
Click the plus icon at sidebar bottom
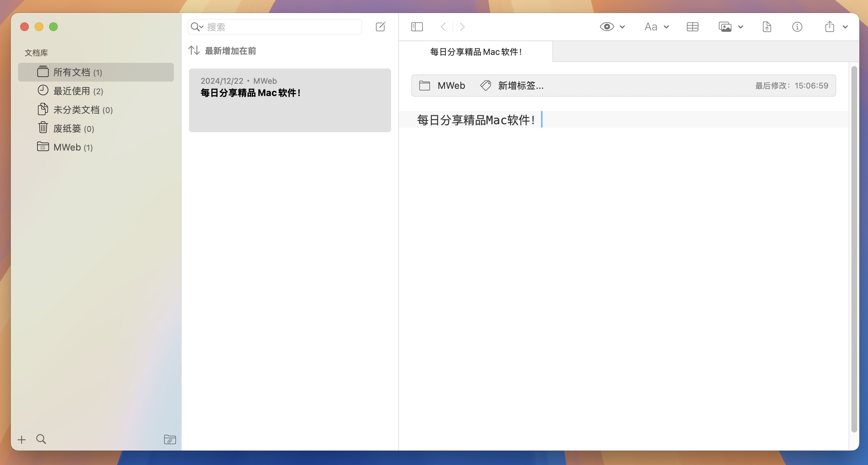click(22, 439)
